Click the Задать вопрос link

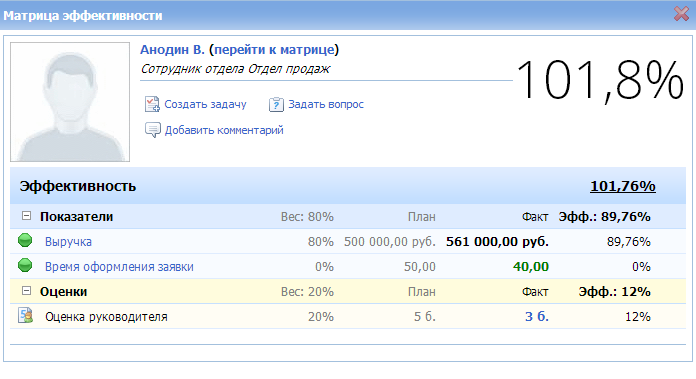(x=326, y=104)
